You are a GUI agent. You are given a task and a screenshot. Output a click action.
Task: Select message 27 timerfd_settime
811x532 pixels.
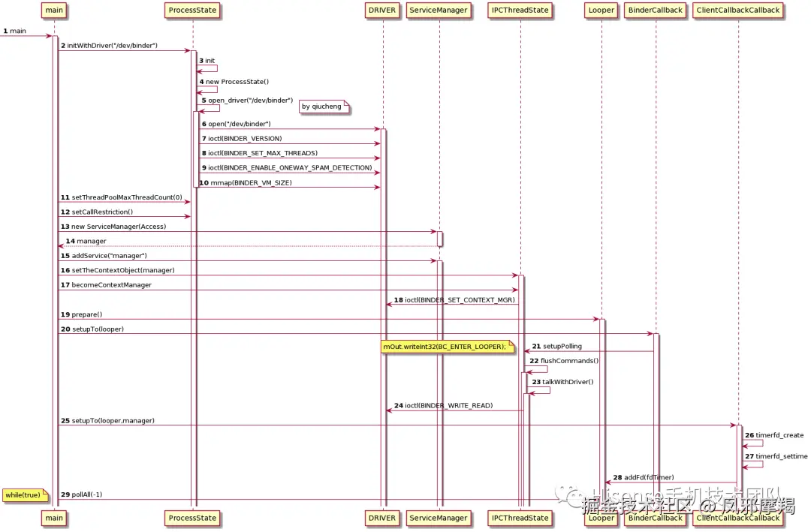click(776, 456)
